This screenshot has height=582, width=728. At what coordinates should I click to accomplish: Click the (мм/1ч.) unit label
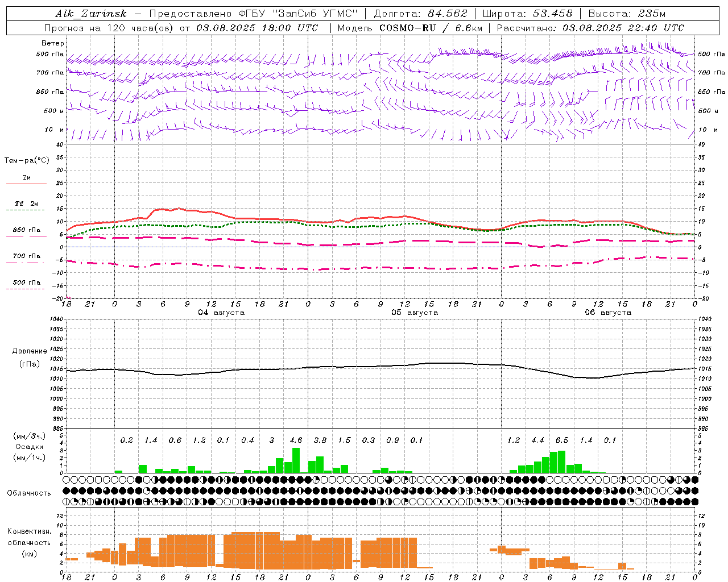tap(29, 458)
